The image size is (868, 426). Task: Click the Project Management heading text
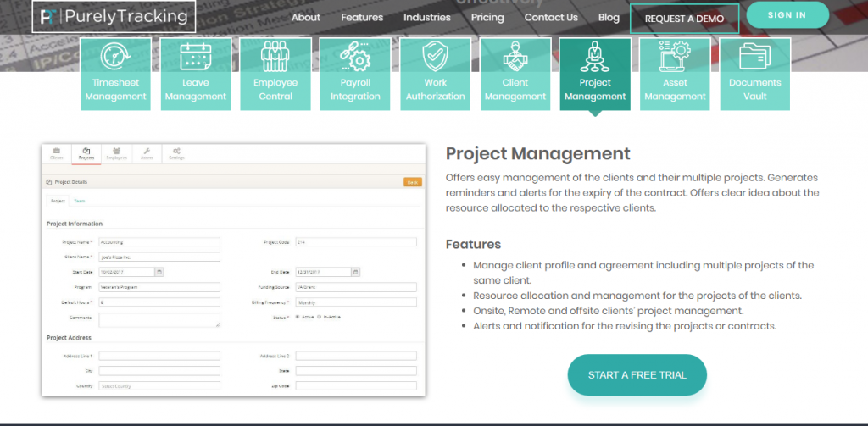538,153
